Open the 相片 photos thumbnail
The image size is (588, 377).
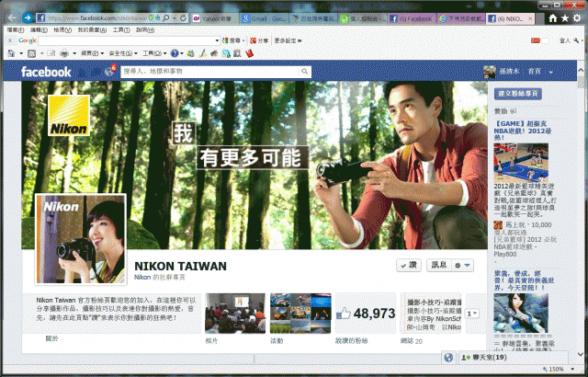click(x=235, y=314)
